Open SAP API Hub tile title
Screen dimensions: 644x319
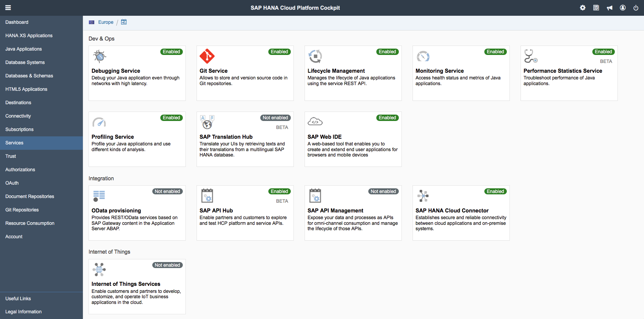click(x=216, y=210)
